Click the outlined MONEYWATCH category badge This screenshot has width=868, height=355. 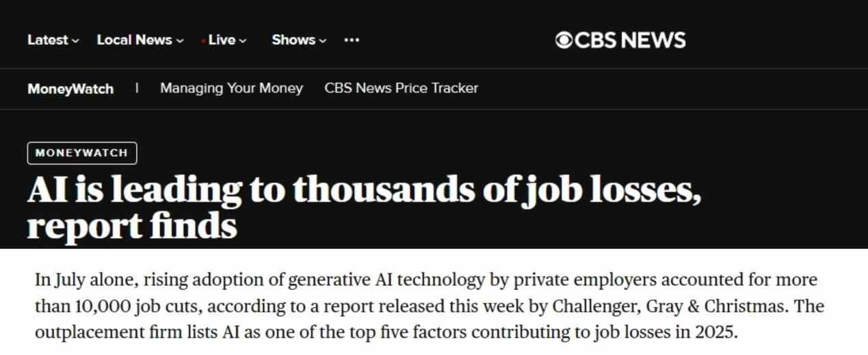[x=82, y=153]
